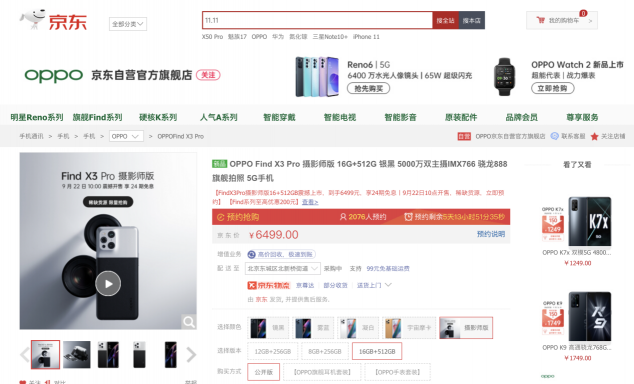This screenshot has height=384, width=634.
Task: Click the customer service (联系客服) icon
Action: click(x=554, y=136)
